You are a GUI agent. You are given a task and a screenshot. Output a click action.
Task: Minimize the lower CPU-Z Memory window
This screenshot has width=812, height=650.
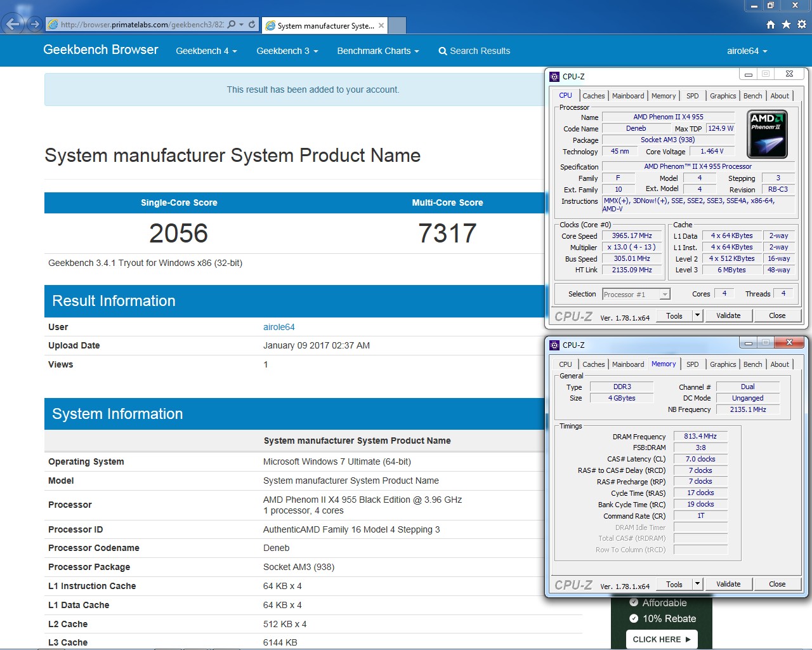pyautogui.click(x=749, y=343)
